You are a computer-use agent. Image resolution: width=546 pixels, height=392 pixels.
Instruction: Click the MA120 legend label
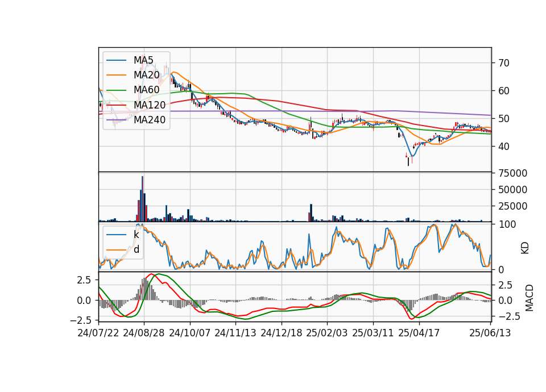[x=150, y=105]
